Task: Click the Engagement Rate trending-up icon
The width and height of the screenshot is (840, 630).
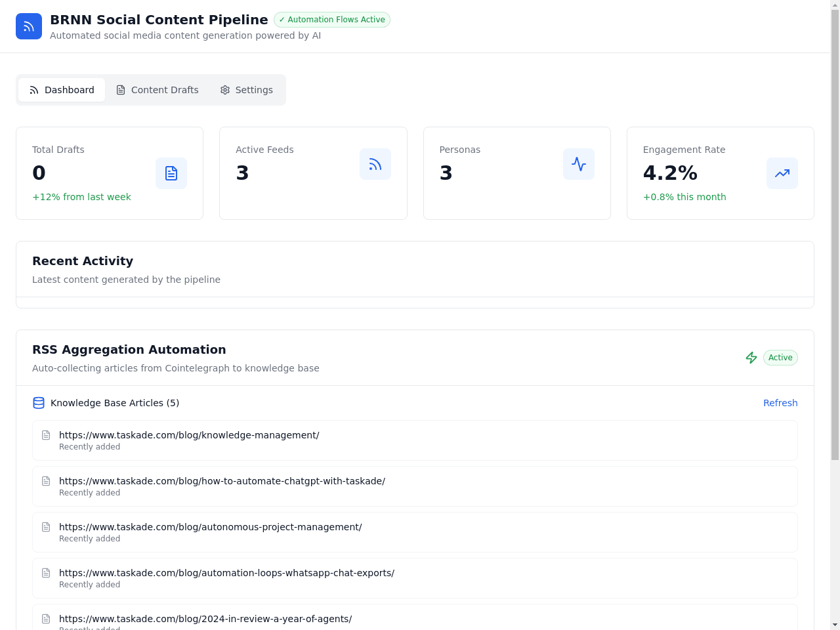Action: 782,173
